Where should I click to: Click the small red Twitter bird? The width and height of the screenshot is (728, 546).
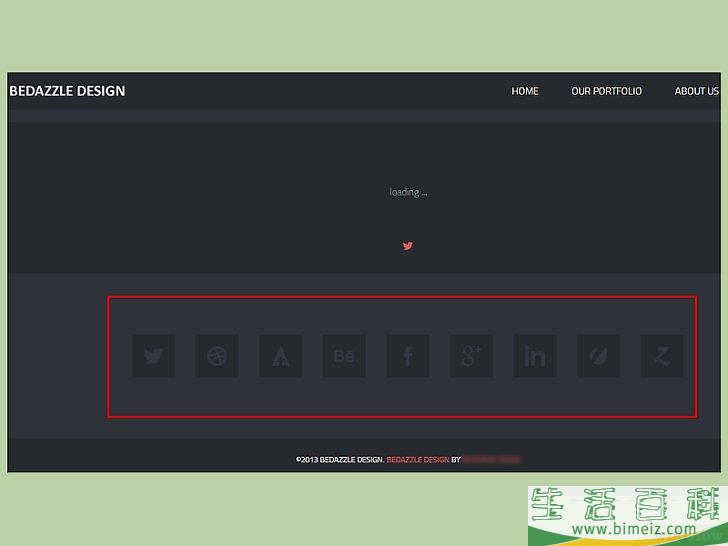click(x=408, y=246)
